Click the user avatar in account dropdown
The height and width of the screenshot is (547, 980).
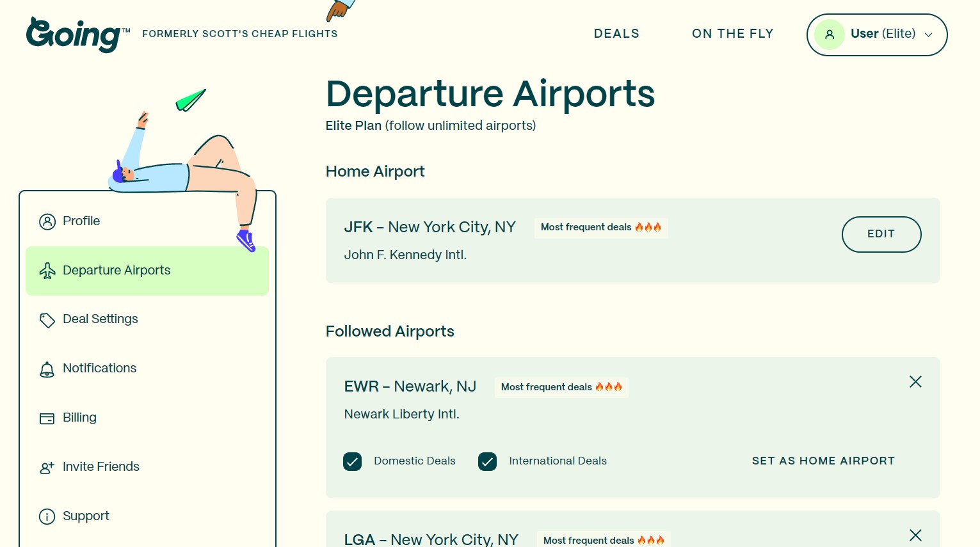(830, 35)
